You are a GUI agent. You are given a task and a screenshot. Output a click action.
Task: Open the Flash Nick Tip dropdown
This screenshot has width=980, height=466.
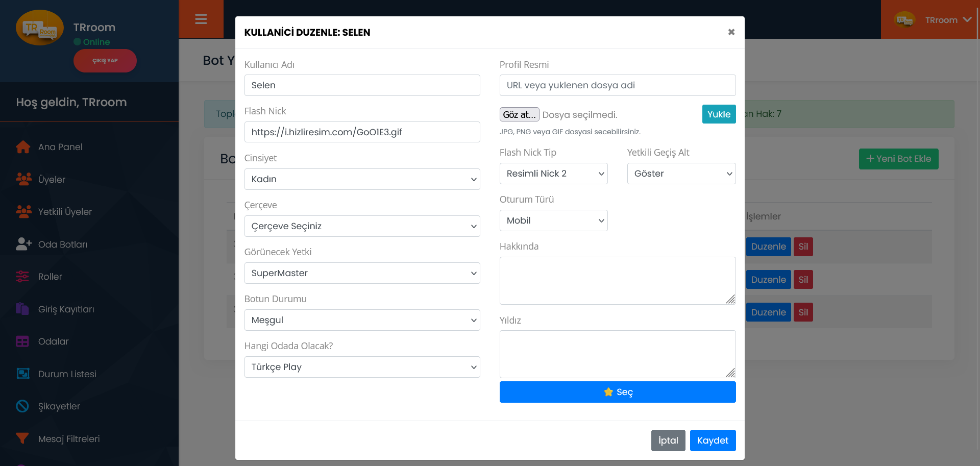pyautogui.click(x=553, y=174)
